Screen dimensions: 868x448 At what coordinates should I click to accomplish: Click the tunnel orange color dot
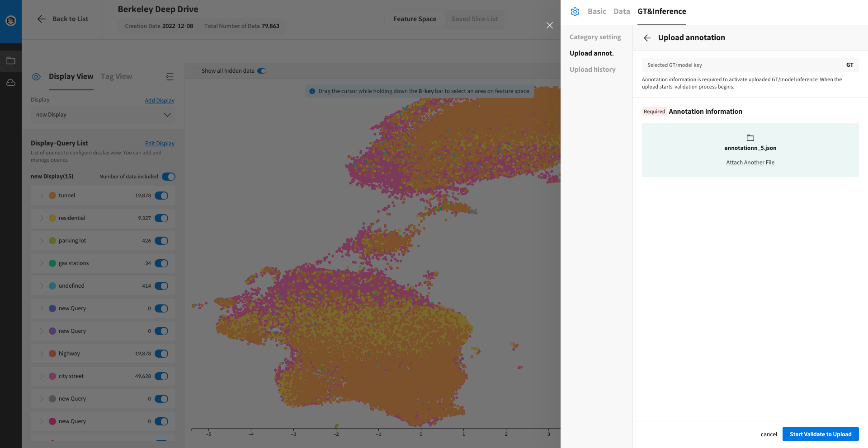tap(52, 196)
